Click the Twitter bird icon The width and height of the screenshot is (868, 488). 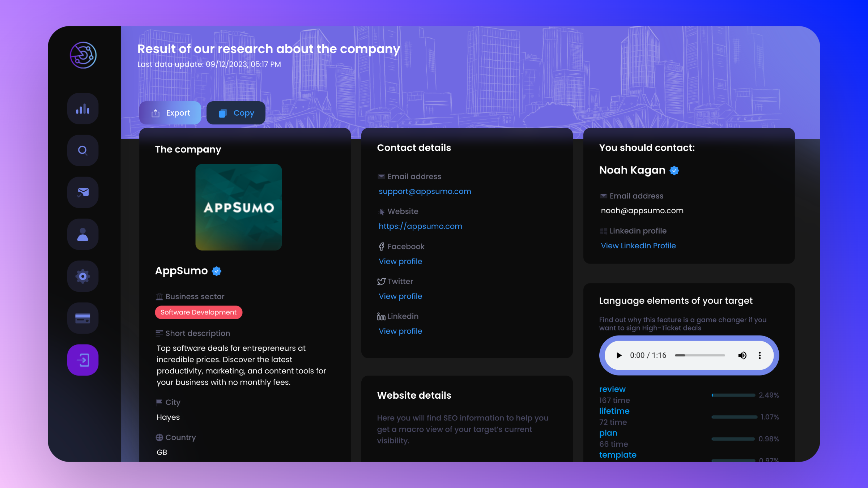381,281
